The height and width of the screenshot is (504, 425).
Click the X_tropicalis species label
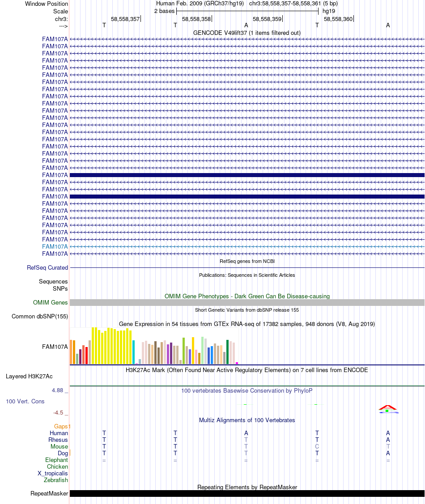point(52,474)
